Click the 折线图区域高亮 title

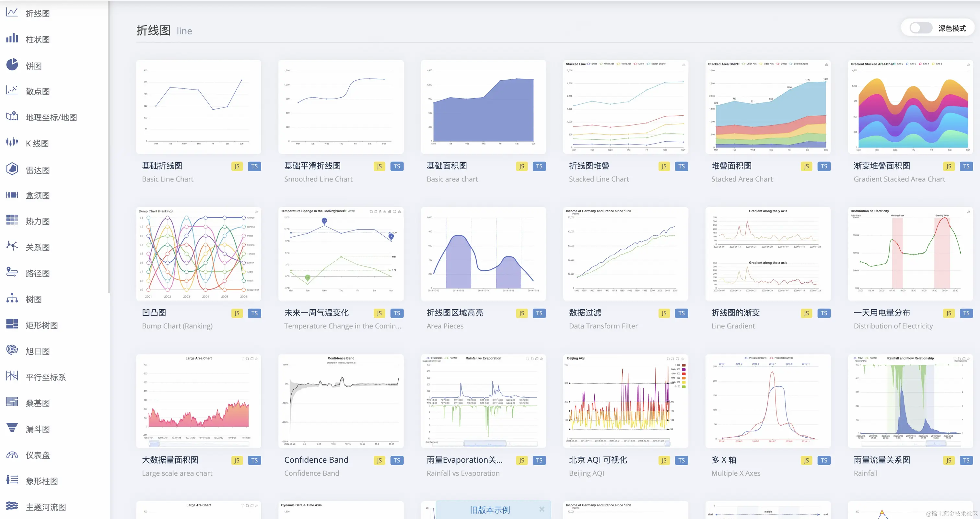tap(455, 313)
